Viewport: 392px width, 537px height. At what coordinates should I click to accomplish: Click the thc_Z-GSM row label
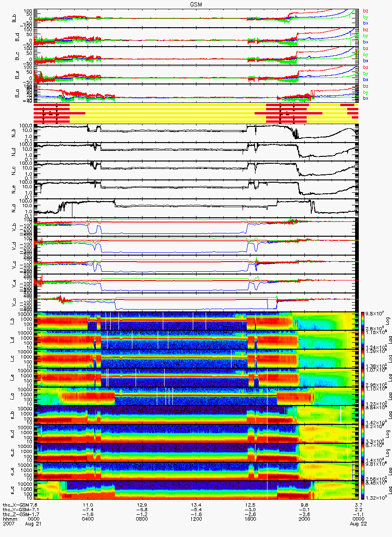click(x=16, y=514)
